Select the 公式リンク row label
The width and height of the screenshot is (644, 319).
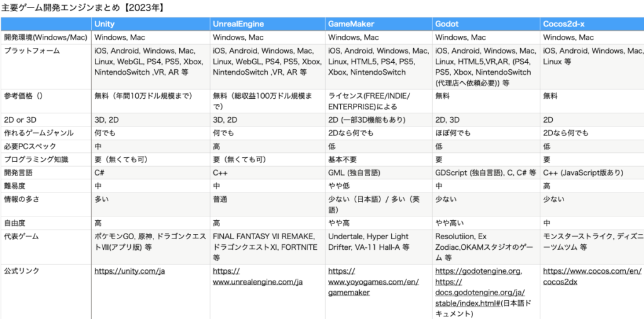45,292
